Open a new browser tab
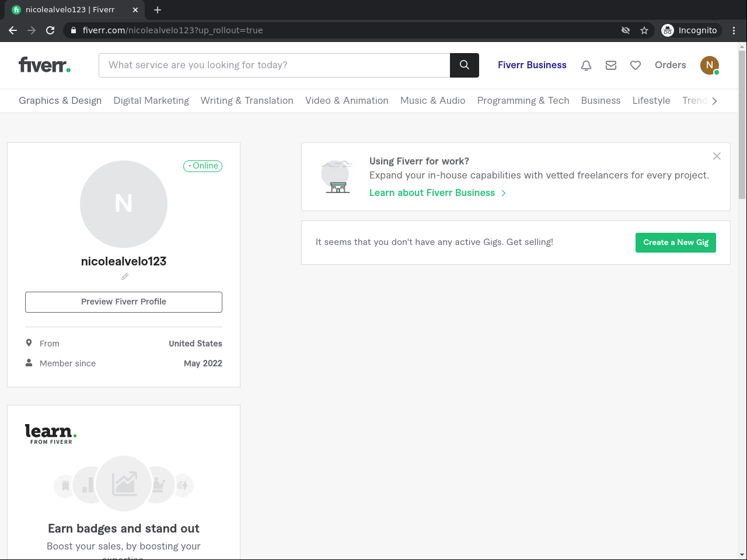747x560 pixels. (x=158, y=10)
